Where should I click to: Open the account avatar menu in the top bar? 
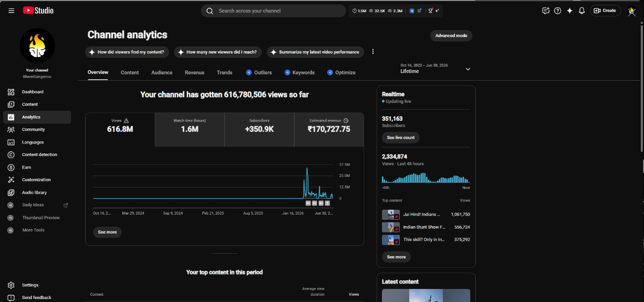(x=631, y=11)
